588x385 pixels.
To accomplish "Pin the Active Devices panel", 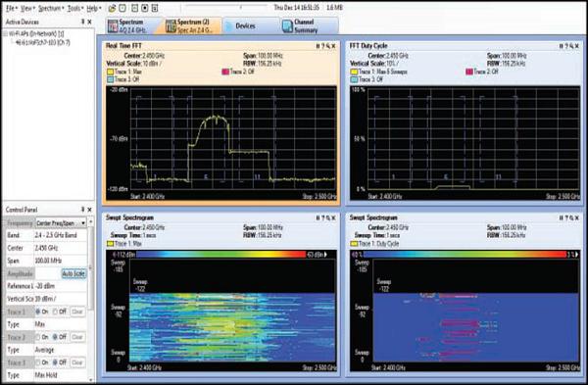I will point(83,23).
